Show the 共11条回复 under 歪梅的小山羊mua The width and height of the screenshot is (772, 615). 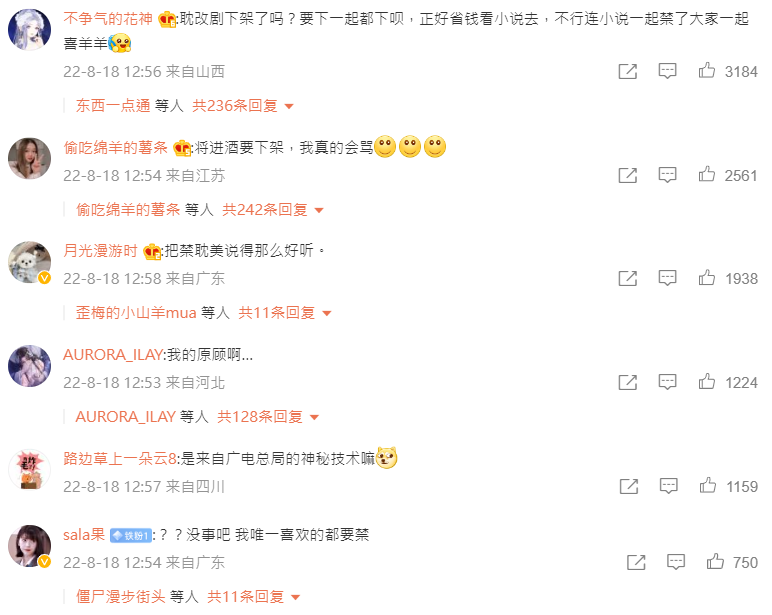tap(285, 313)
